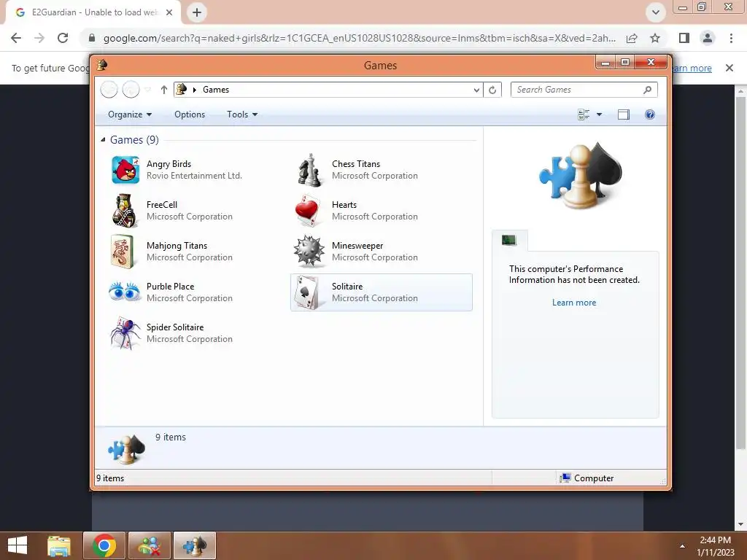Open the view options dropdown arrow
Screen dimensions: 747x560
[x=600, y=114]
